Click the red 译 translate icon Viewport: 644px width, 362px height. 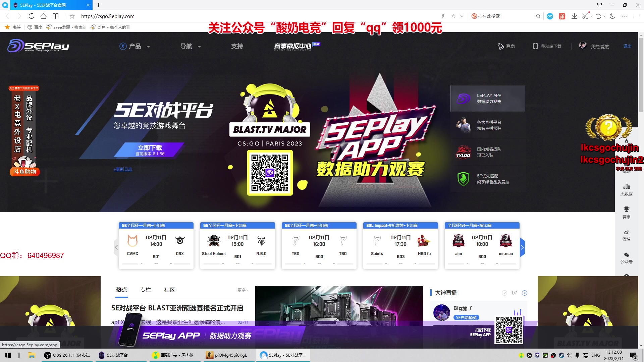562,16
